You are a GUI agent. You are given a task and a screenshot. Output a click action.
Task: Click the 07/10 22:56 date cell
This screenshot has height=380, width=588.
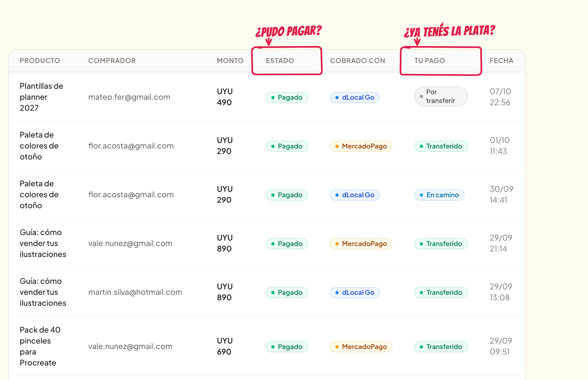(x=500, y=97)
